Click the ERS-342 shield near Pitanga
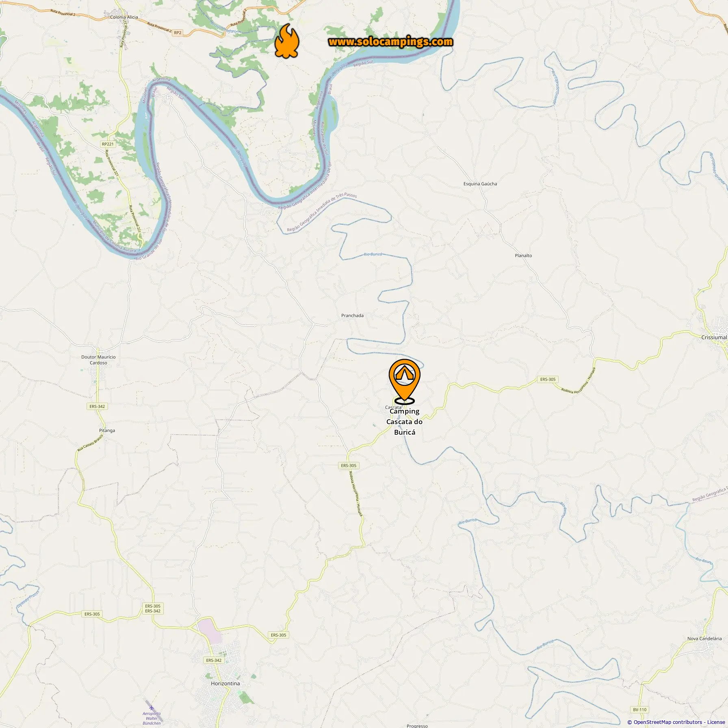The width and height of the screenshot is (728, 728). click(x=97, y=406)
